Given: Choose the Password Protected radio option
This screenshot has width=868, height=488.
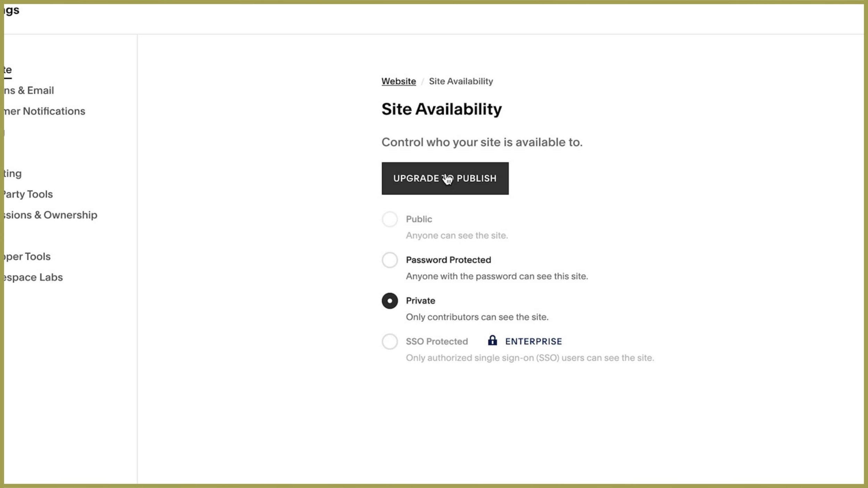Looking at the screenshot, I should click(390, 260).
